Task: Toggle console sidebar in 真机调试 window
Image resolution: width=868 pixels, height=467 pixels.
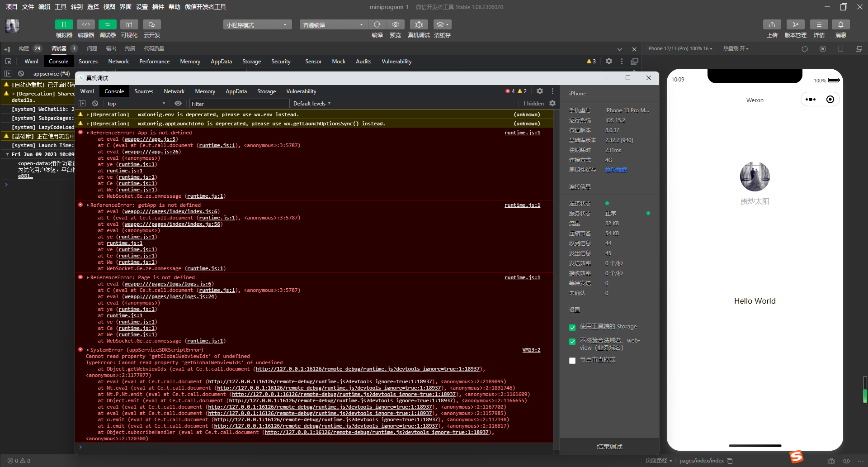Action: 82,104
